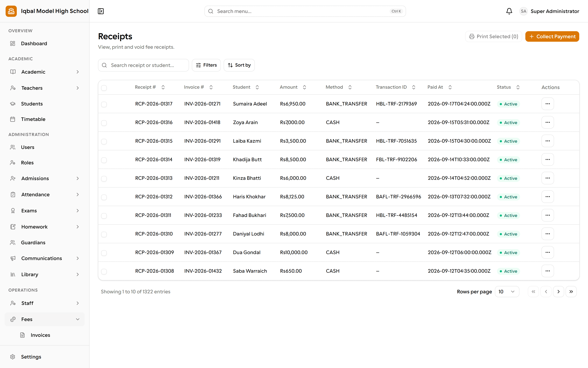The height and width of the screenshot is (368, 588).
Task: Click the SA user avatar
Action: coord(523,11)
